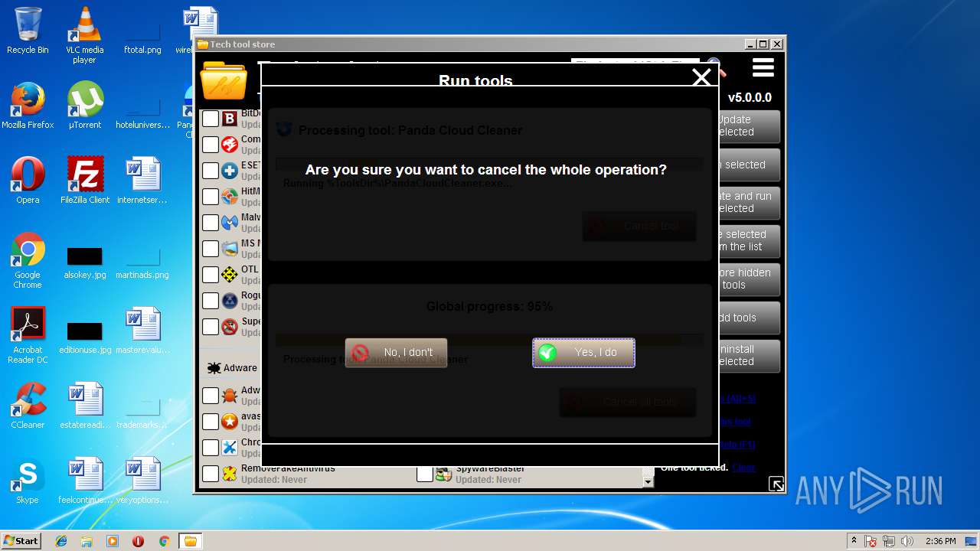Viewport: 980px width, 551px height.
Task: Click the Update selected button
Action: (x=749, y=126)
